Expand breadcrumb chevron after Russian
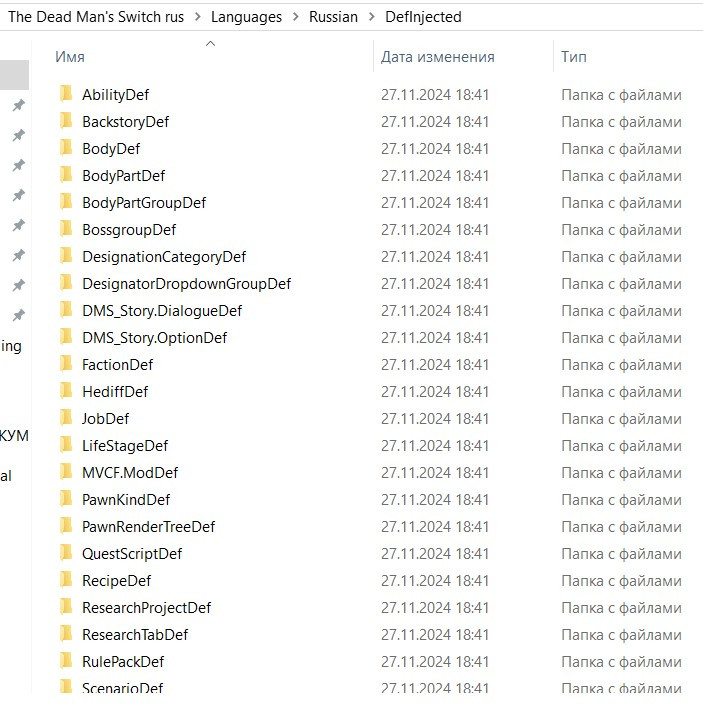Viewport: 703px width, 705px height. click(x=372, y=17)
